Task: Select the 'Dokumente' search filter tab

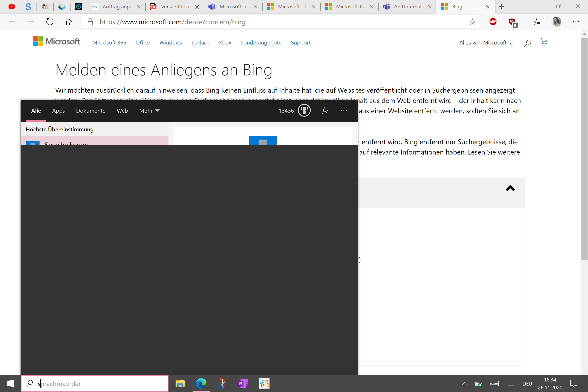Action: tap(91, 111)
